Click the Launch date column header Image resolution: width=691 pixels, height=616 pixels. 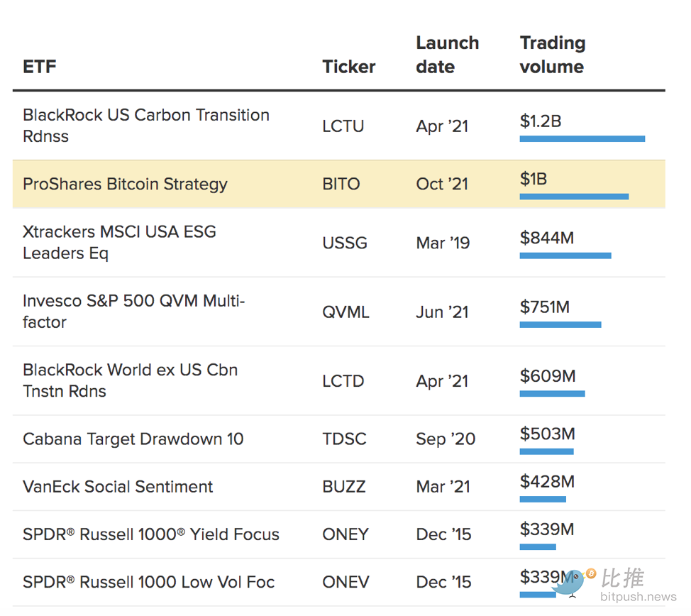pos(447,55)
